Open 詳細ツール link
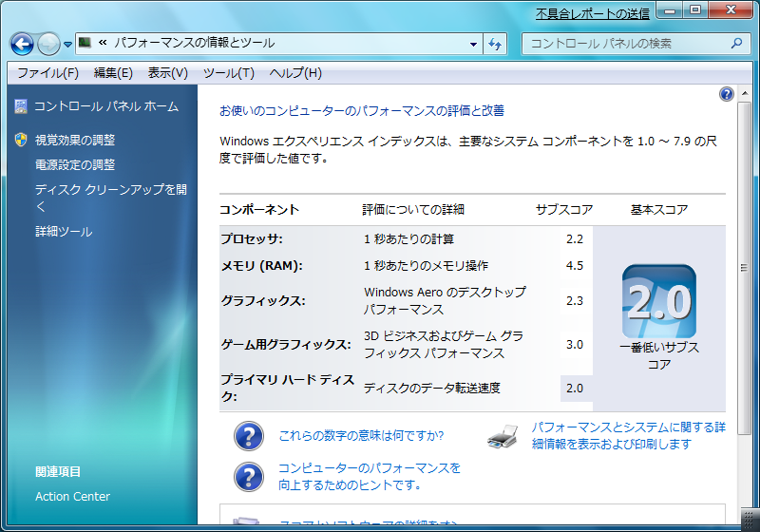Screen dimensions: 760x532 [64, 232]
